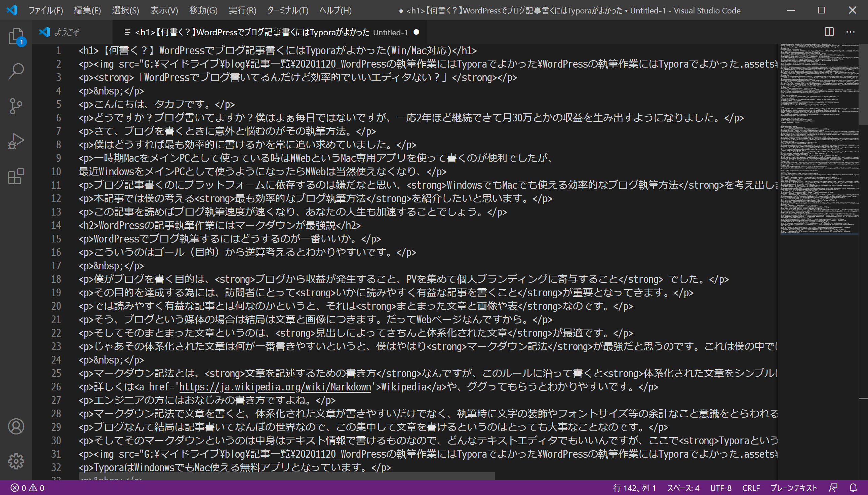Open notifications bell in status bar

click(x=854, y=488)
